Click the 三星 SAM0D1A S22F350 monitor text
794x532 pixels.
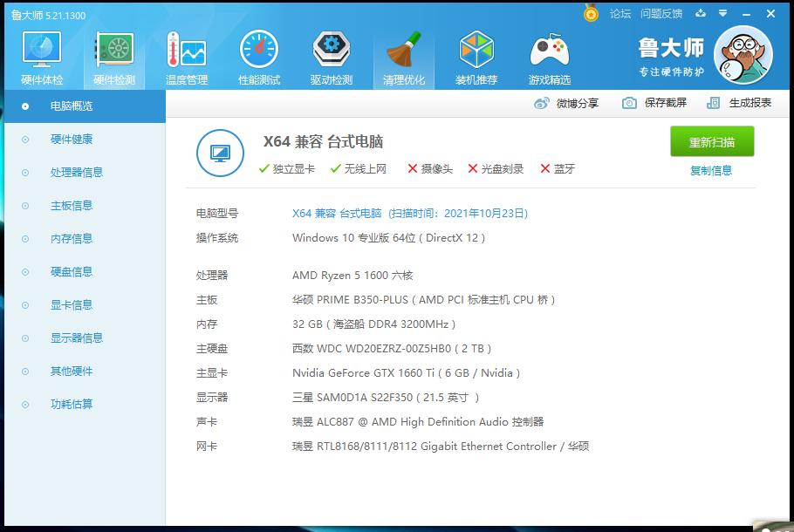(x=386, y=398)
